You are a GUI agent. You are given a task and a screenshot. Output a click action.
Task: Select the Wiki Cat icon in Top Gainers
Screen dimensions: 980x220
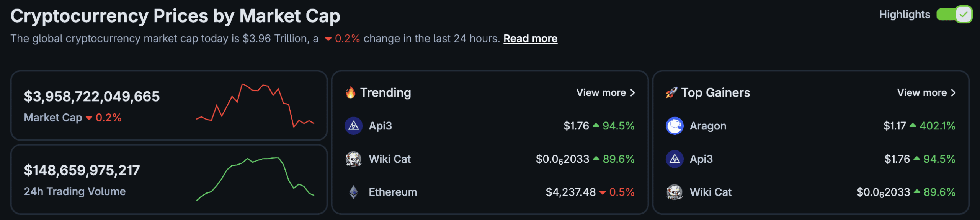click(x=675, y=192)
